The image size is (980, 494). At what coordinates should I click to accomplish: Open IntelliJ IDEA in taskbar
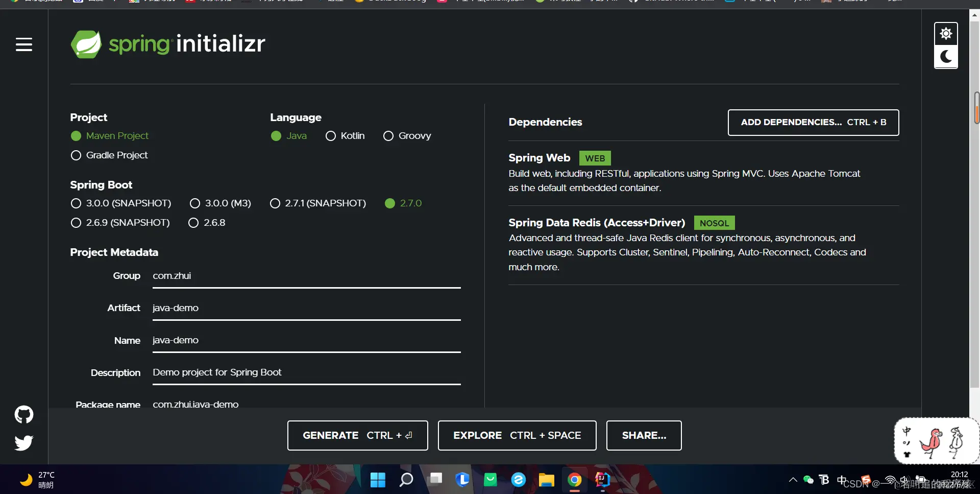603,480
